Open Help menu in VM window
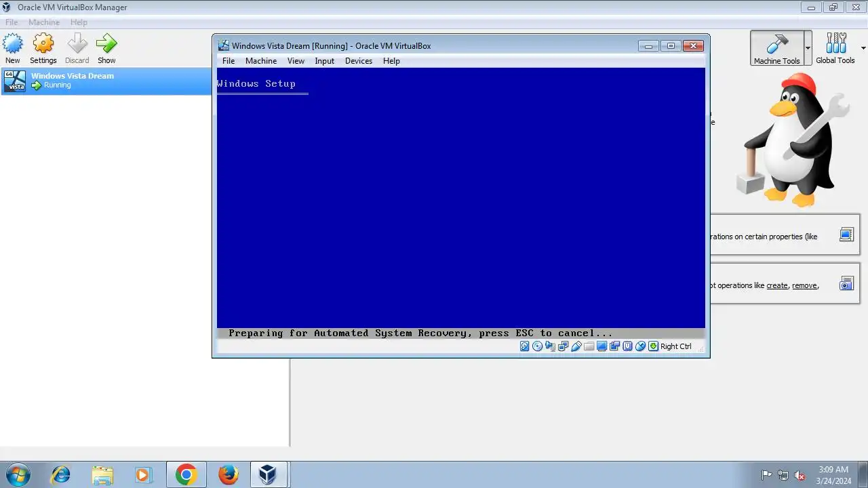 [391, 61]
